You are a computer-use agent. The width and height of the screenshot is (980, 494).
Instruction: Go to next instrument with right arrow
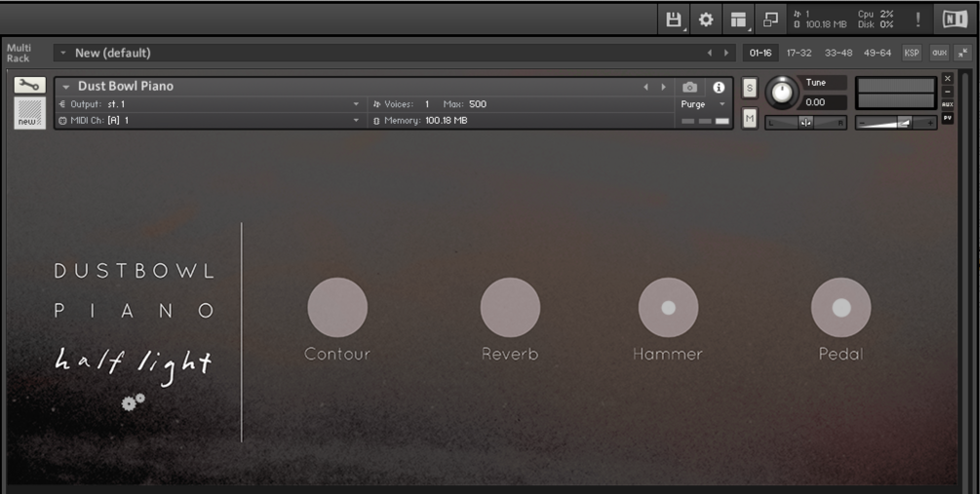pos(664,87)
